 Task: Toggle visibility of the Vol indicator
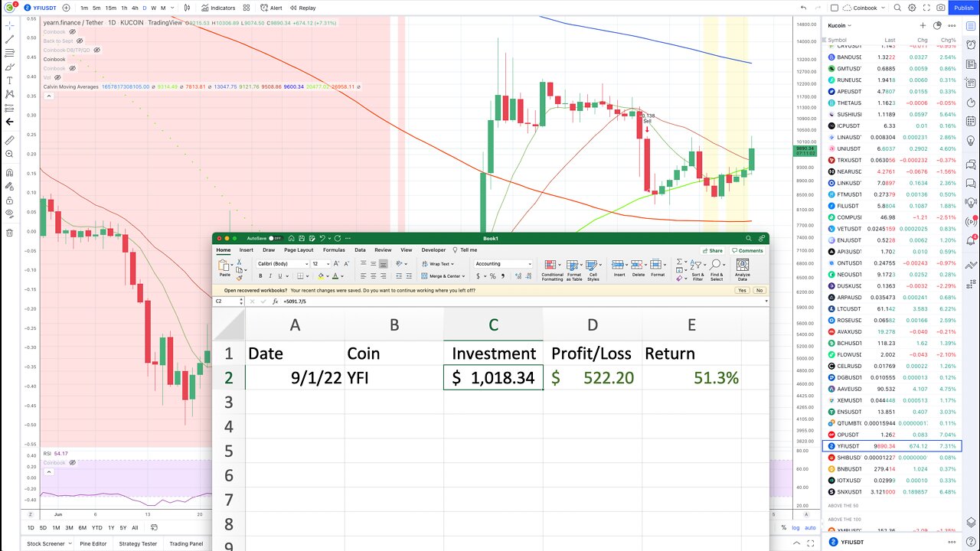pyautogui.click(x=57, y=77)
